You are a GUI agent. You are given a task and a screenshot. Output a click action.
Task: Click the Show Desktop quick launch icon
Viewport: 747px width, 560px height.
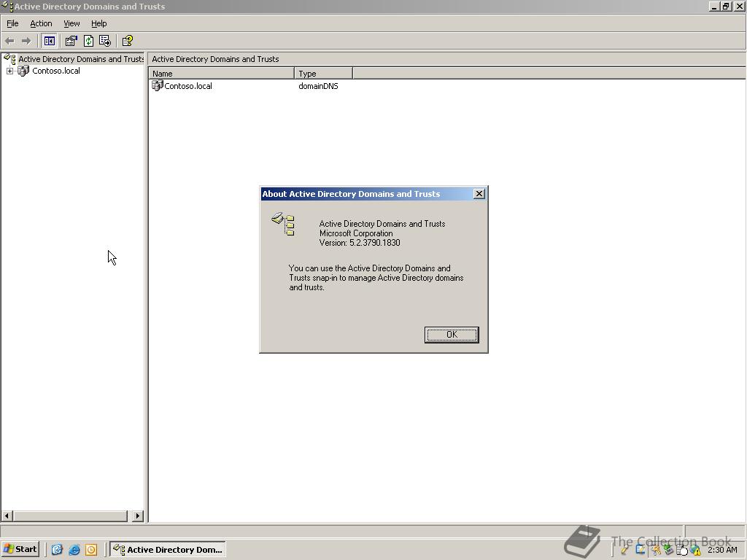pos(57,550)
